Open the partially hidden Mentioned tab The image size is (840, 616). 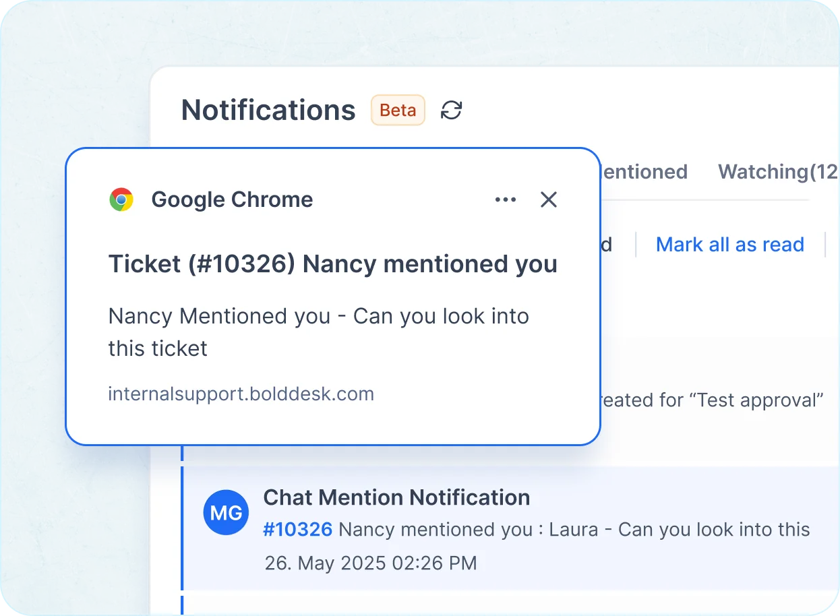click(643, 172)
